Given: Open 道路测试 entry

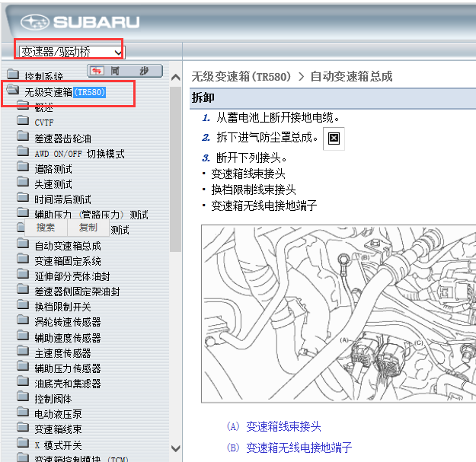Looking at the screenshot, I should tap(53, 169).
